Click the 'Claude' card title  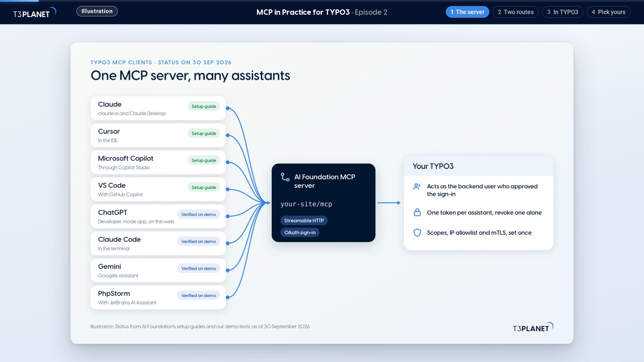point(110,104)
